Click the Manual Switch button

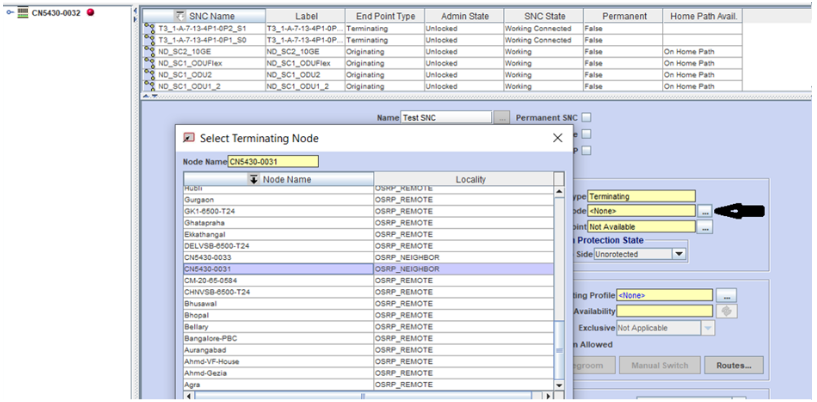pos(660,365)
